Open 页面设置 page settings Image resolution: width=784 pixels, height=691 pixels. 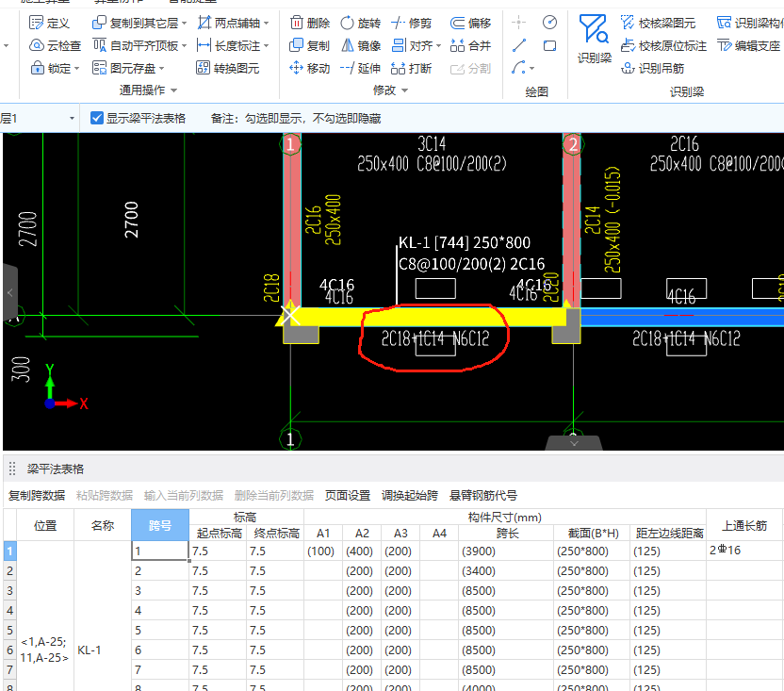(348, 495)
